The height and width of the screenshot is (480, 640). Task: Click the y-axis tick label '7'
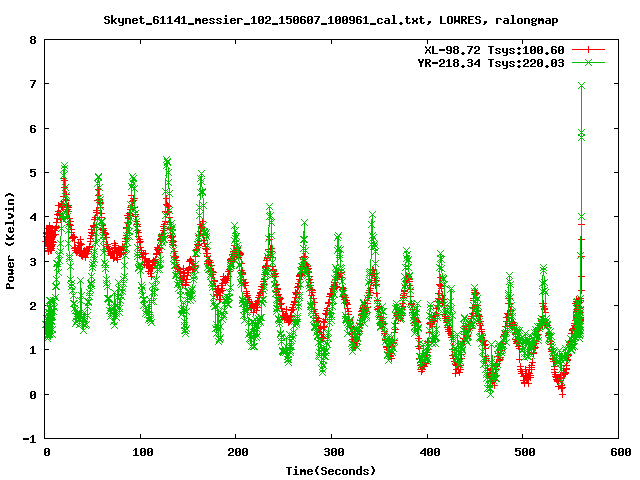tap(33, 84)
